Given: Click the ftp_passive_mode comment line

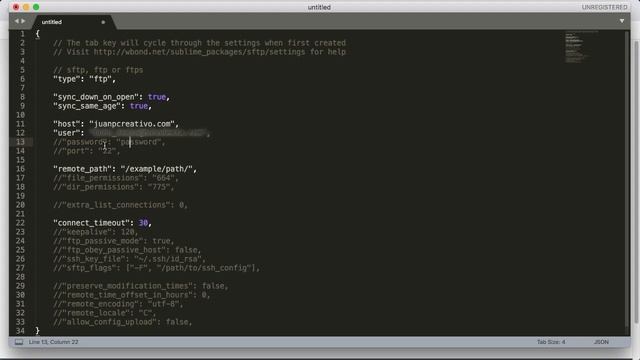Looking at the screenshot, I should (x=114, y=241).
